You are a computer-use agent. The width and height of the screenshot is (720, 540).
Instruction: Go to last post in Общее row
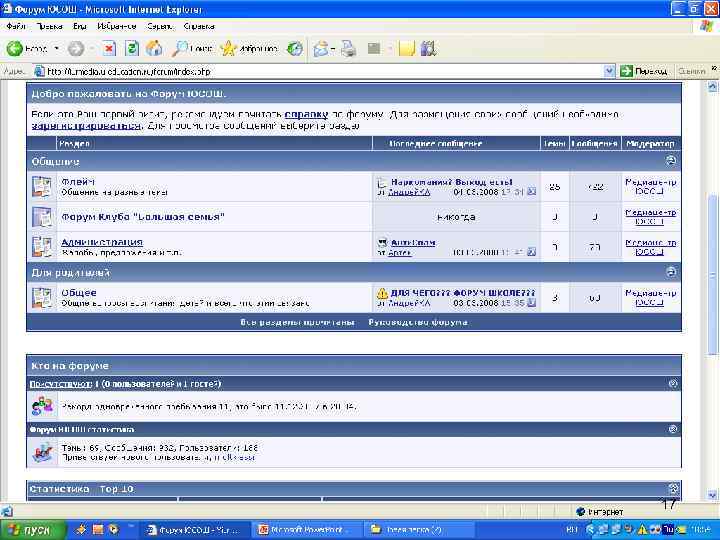click(x=531, y=303)
